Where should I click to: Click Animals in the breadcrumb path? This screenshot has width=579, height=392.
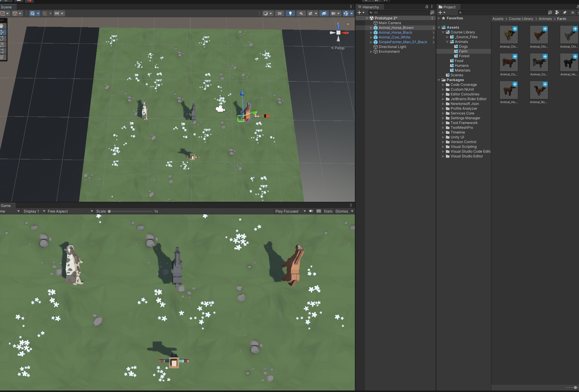[545, 18]
